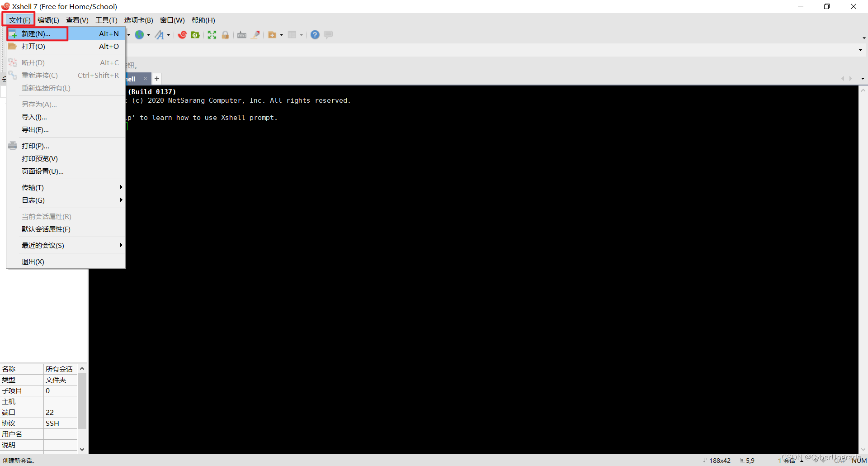Screen dimensions: 868x466
Task: Toggle full screen with green arrows icon
Action: (212, 35)
